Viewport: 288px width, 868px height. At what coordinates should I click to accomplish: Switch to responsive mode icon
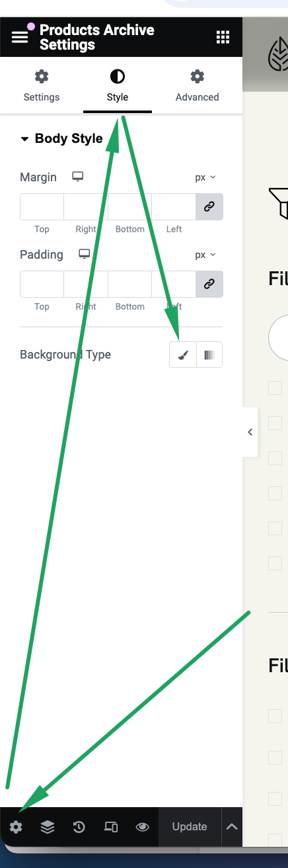(111, 827)
